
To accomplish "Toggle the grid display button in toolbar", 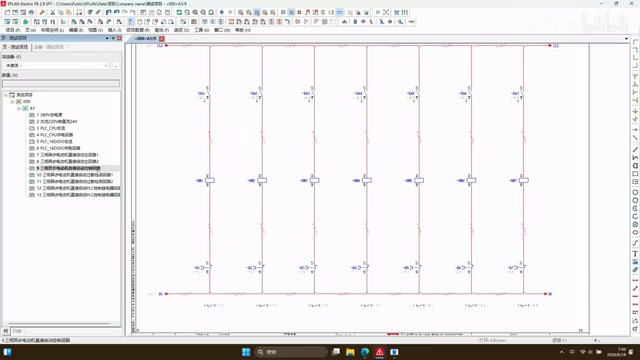I will coord(283,13).
